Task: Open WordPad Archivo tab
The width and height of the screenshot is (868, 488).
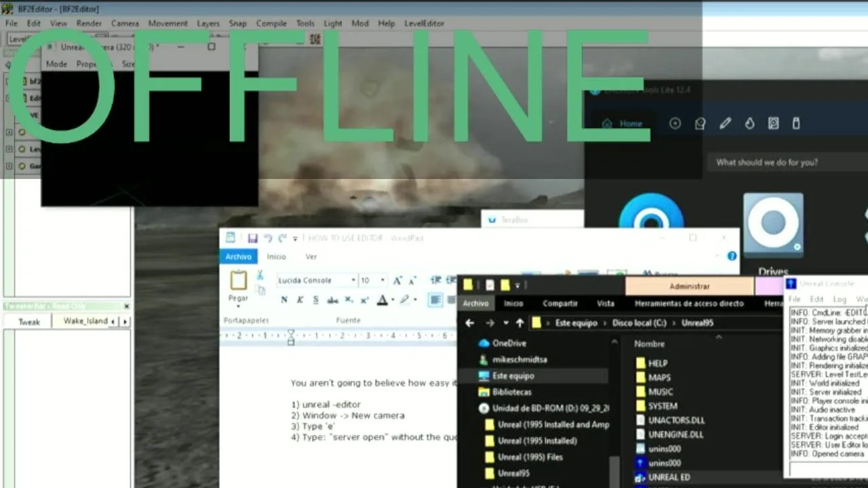Action: tap(239, 256)
